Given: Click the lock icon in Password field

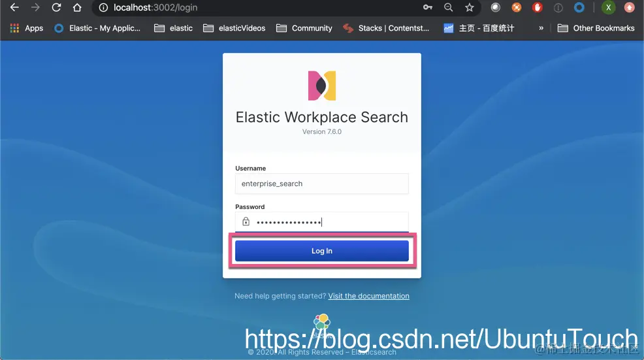Looking at the screenshot, I should click(246, 221).
